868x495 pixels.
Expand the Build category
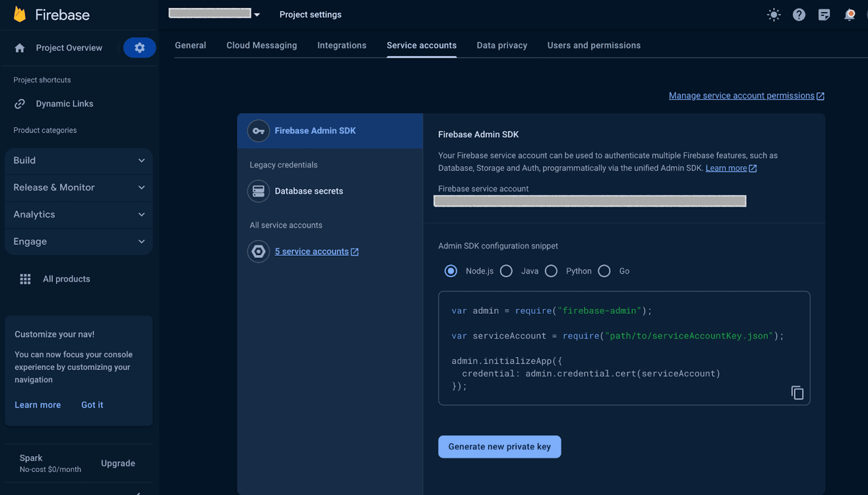pos(78,161)
